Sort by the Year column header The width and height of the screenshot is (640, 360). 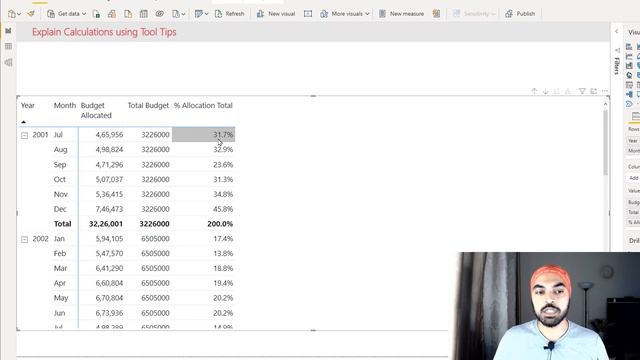(28, 105)
